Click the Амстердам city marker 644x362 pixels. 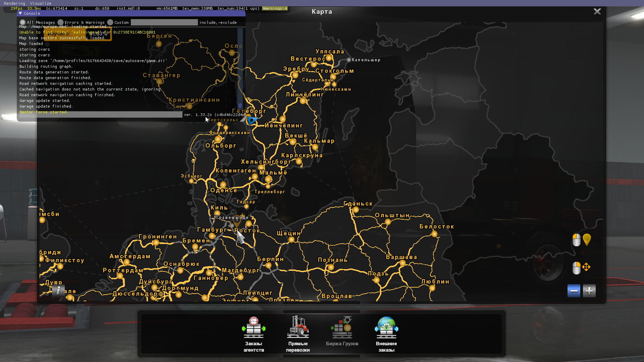coord(126,262)
